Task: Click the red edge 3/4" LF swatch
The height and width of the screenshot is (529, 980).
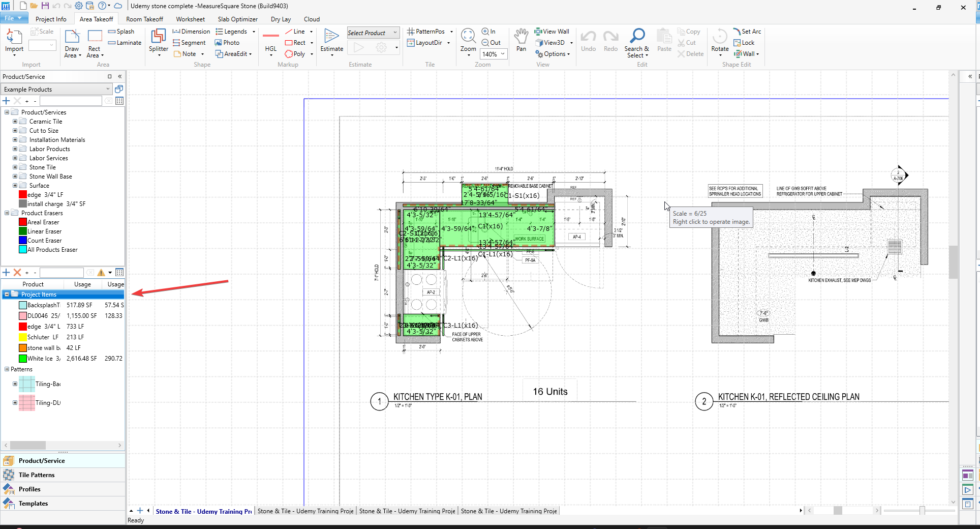Action: 23,195
